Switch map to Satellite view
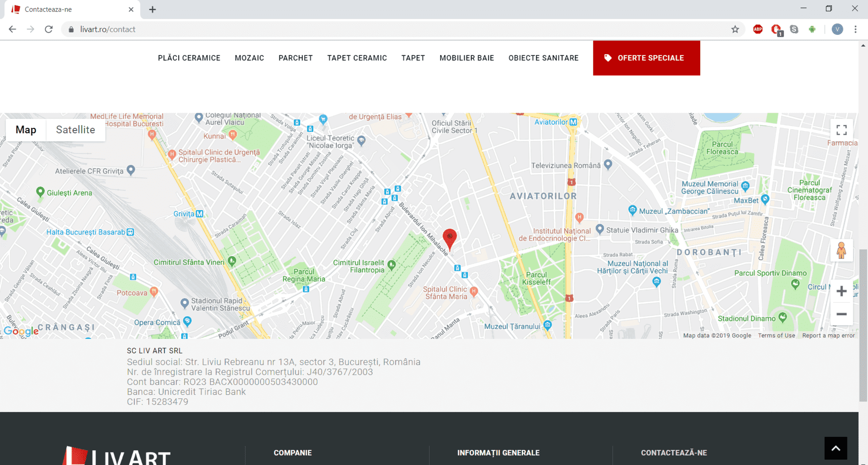The width and height of the screenshot is (868, 465). click(75, 130)
